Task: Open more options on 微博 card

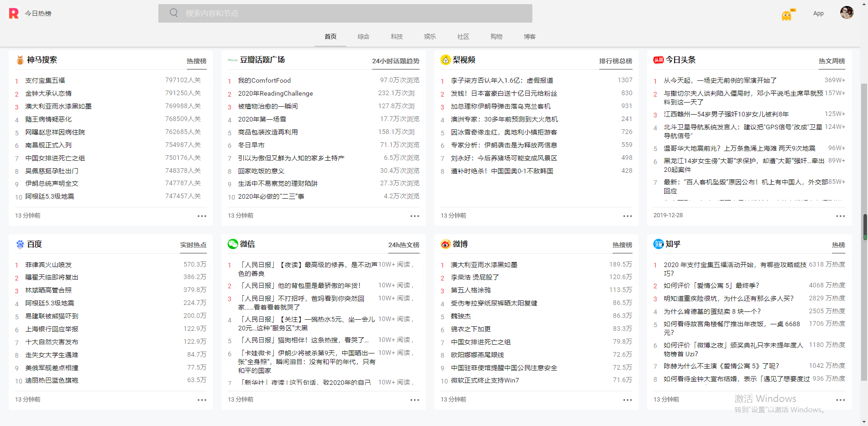Action: (627, 400)
